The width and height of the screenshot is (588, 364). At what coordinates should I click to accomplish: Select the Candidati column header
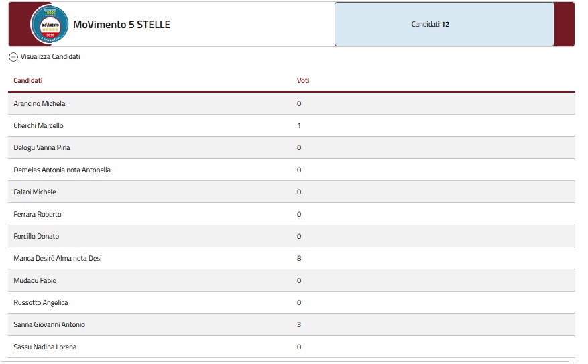pyautogui.click(x=28, y=80)
